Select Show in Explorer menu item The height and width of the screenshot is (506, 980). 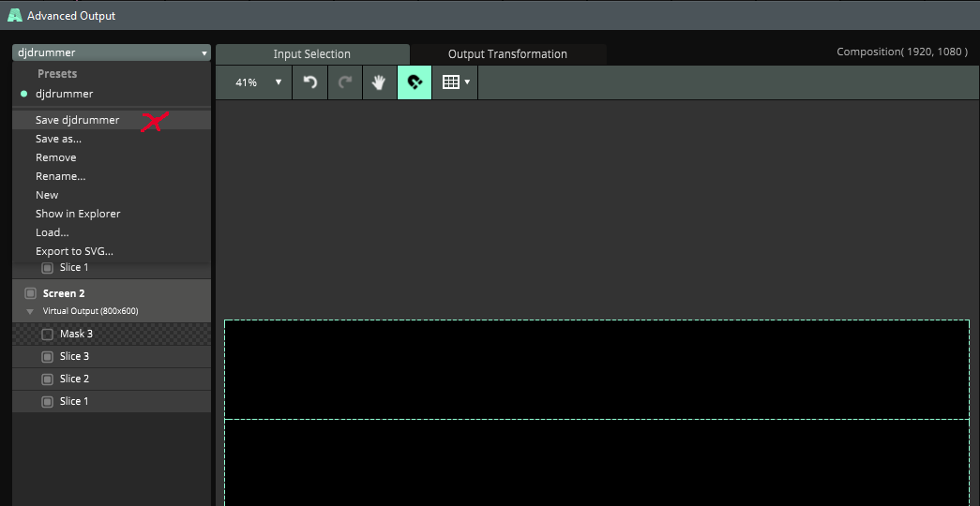pos(78,214)
